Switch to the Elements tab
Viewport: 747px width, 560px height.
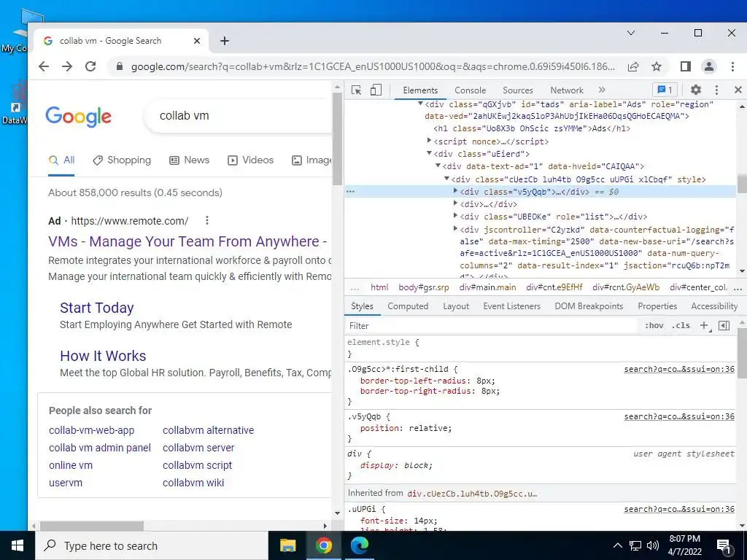(420, 90)
